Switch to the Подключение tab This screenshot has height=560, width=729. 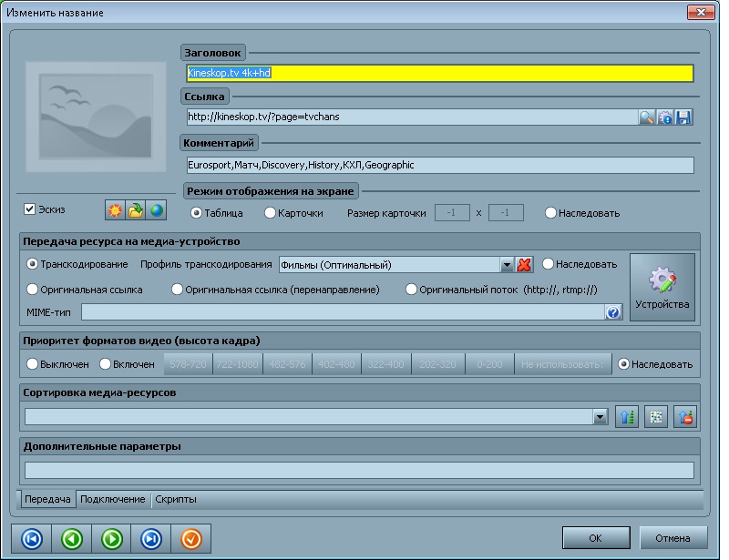coord(112,499)
